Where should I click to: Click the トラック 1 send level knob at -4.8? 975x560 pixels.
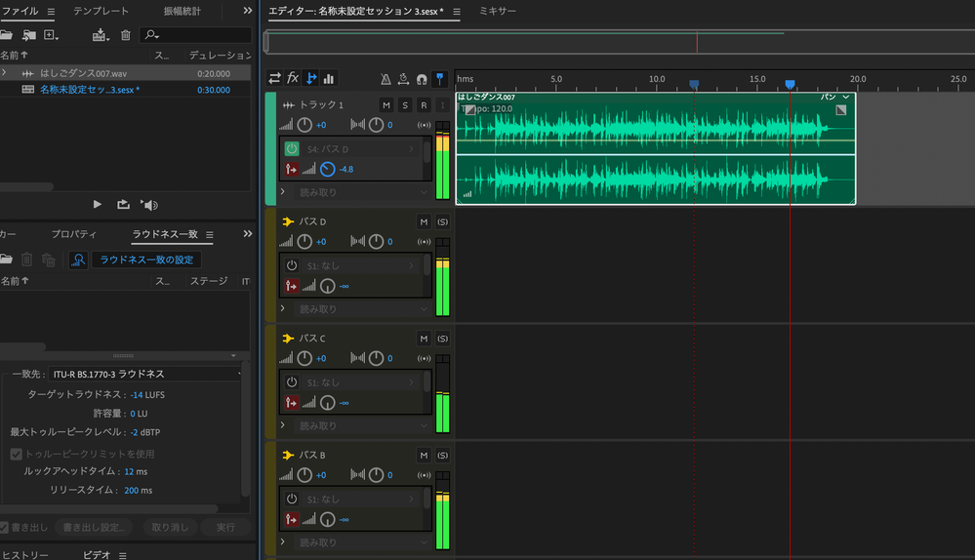click(x=327, y=169)
